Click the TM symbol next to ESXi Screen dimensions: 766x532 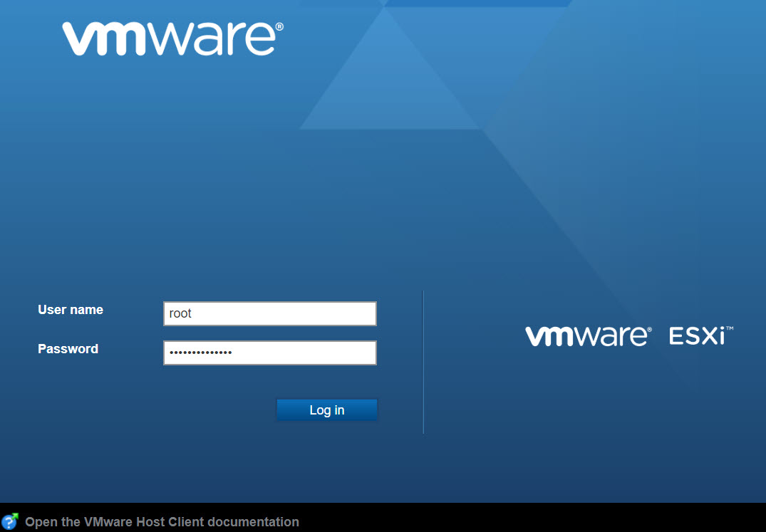point(730,329)
